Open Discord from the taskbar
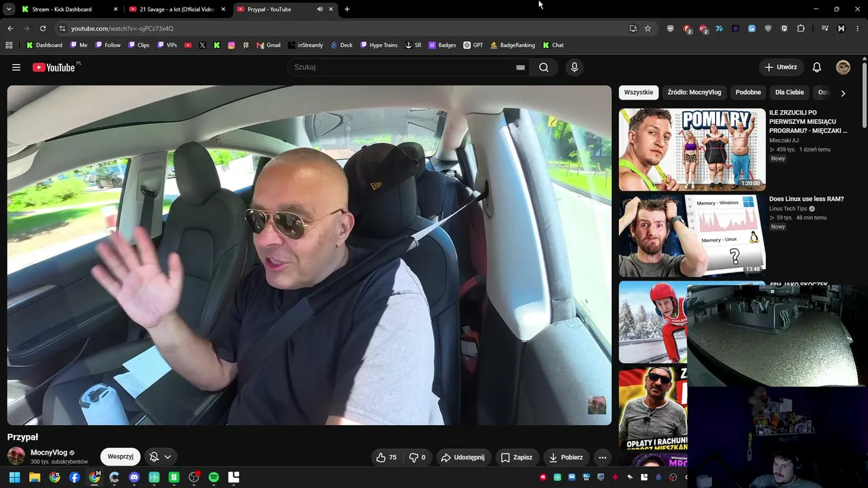This screenshot has height=488, width=868. tap(134, 477)
